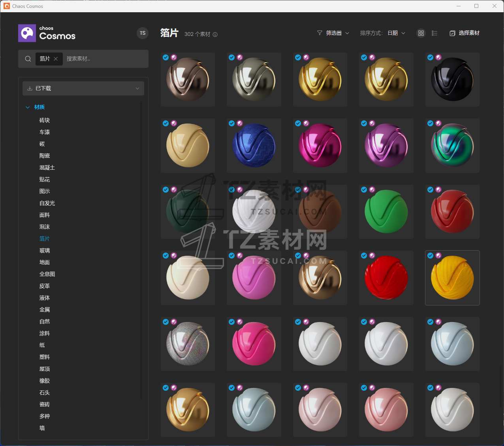Click the checkmark badge on the bright green material
The width and height of the screenshot is (504, 446).
tap(364, 189)
